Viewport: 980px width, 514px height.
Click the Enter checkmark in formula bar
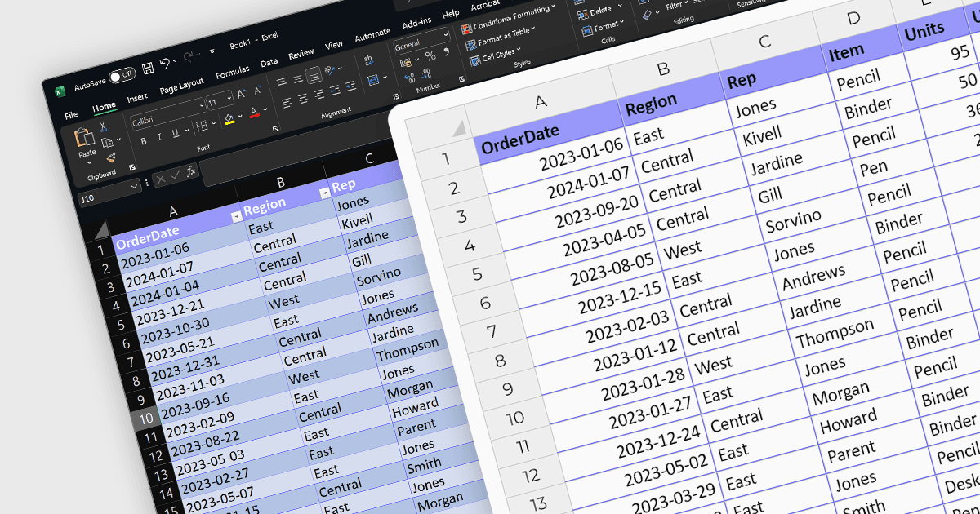[175, 175]
